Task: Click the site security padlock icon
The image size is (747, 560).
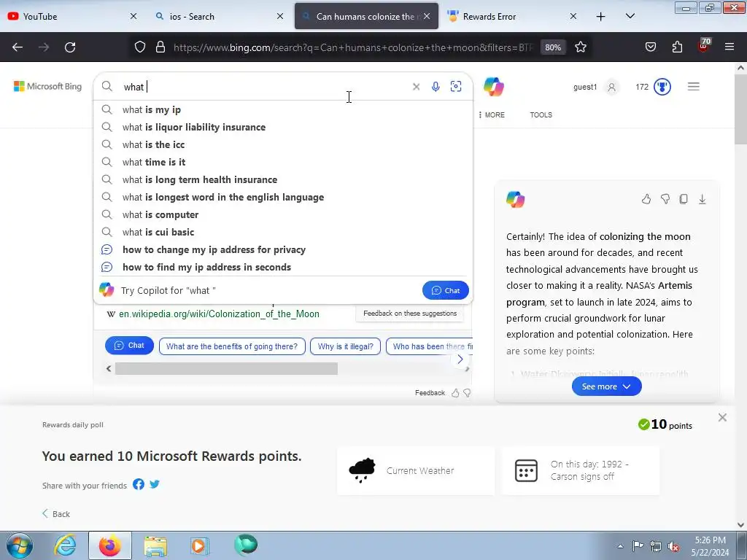Action: (160, 47)
